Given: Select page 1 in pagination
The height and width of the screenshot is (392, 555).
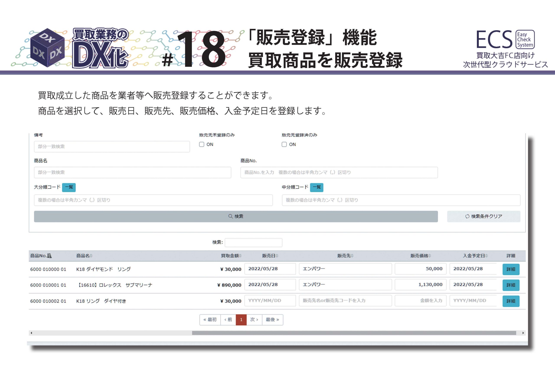Looking at the screenshot, I should 241,319.
